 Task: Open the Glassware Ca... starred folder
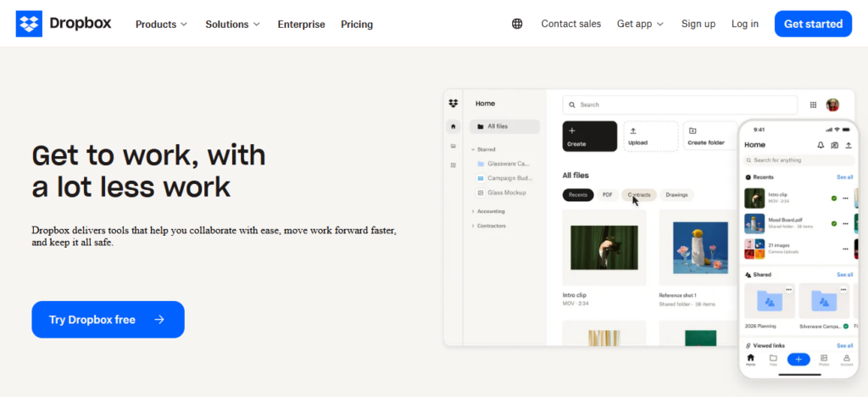504,164
